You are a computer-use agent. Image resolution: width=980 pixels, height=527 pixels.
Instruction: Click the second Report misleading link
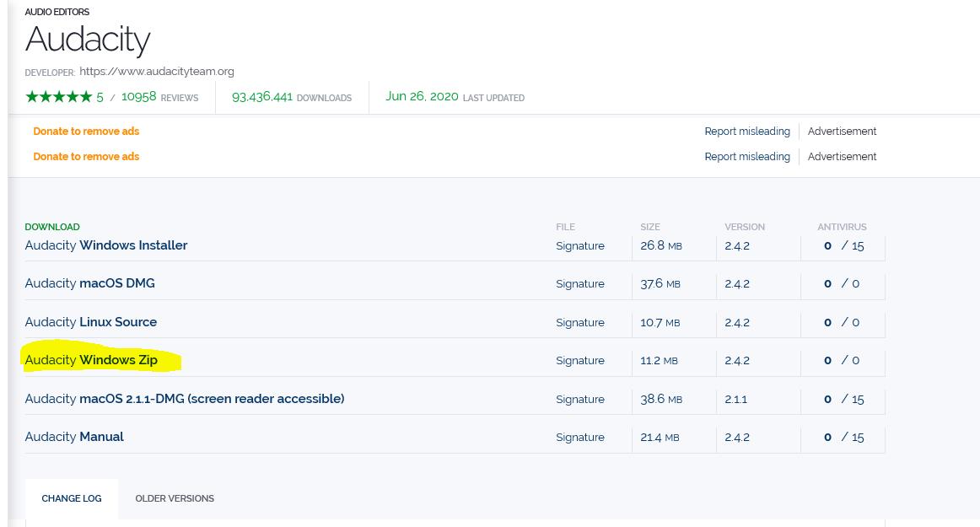coord(747,156)
